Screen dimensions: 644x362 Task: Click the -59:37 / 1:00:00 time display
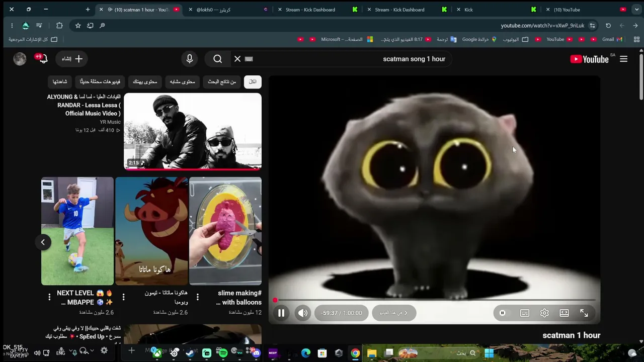[x=342, y=313]
